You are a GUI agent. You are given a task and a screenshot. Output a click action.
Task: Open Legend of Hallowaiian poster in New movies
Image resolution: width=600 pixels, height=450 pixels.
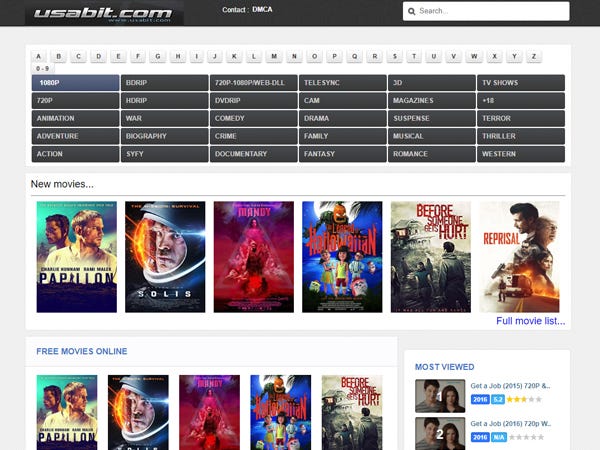(342, 257)
